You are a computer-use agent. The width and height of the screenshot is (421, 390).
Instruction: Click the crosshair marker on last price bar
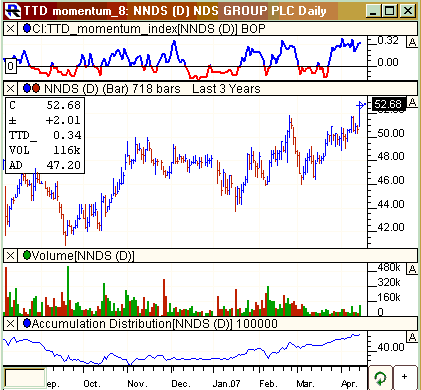point(360,106)
